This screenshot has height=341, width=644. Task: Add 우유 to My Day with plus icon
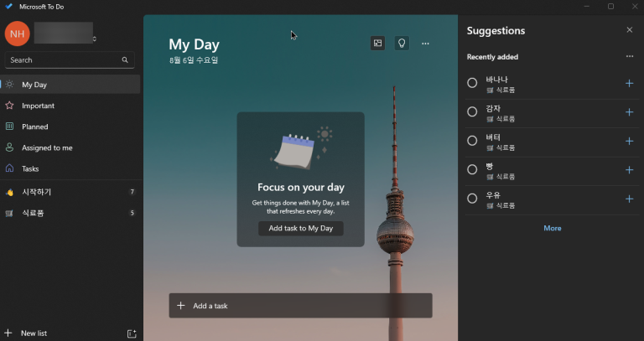point(630,199)
